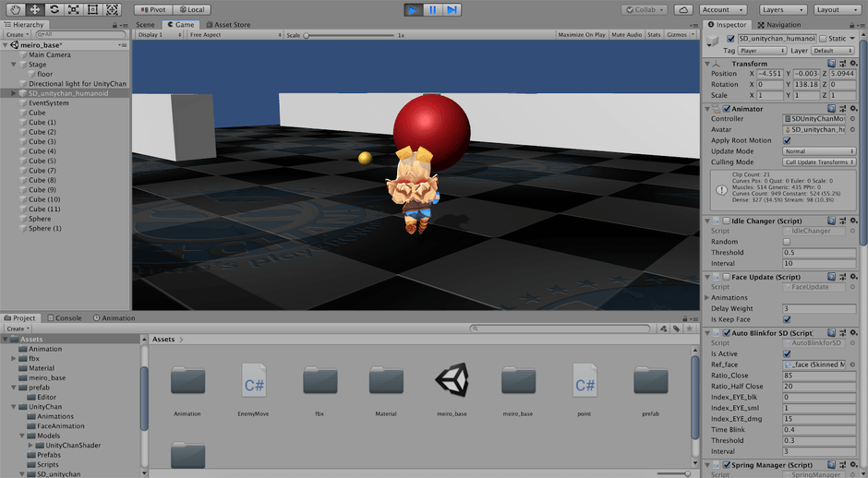
Task: Open the Tag dropdown
Action: coord(762,51)
